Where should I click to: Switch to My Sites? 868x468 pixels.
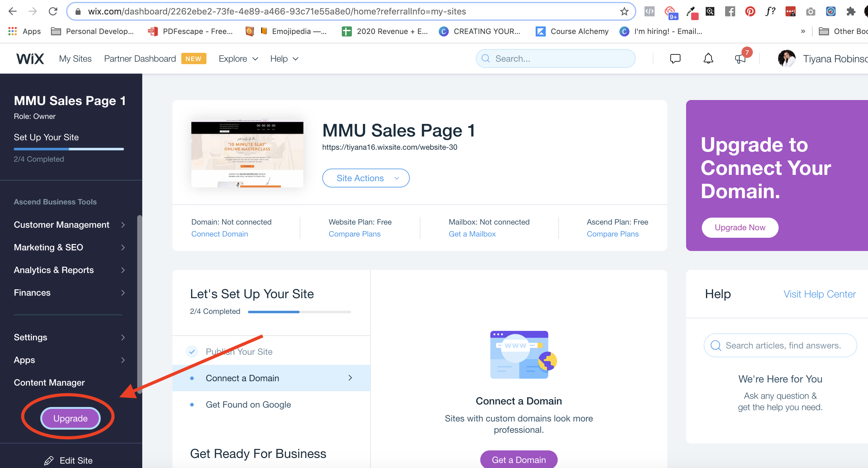pos(75,58)
